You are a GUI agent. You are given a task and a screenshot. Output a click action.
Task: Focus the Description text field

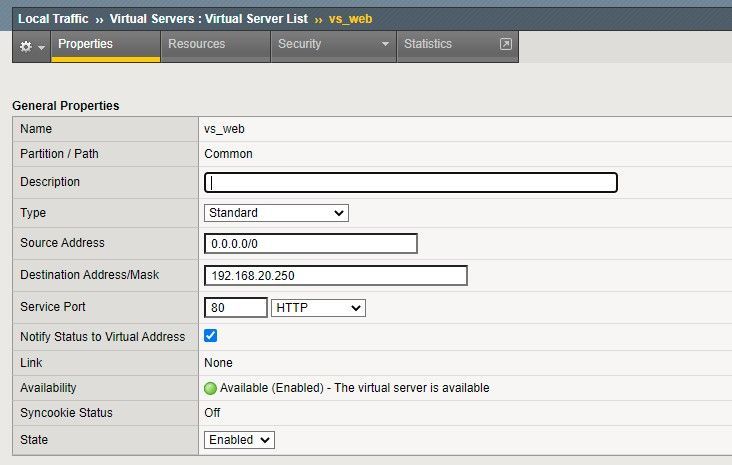pyautogui.click(x=410, y=182)
